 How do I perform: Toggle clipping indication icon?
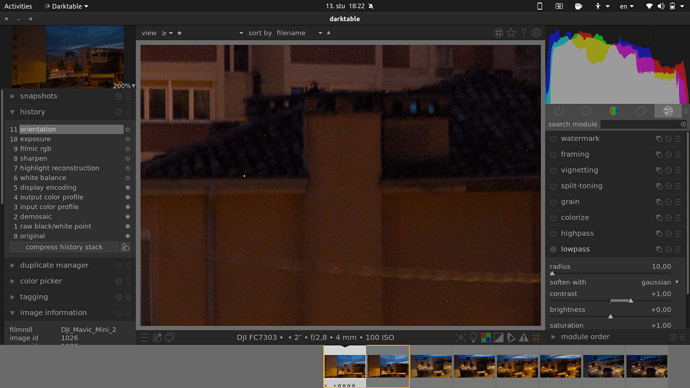(499, 337)
